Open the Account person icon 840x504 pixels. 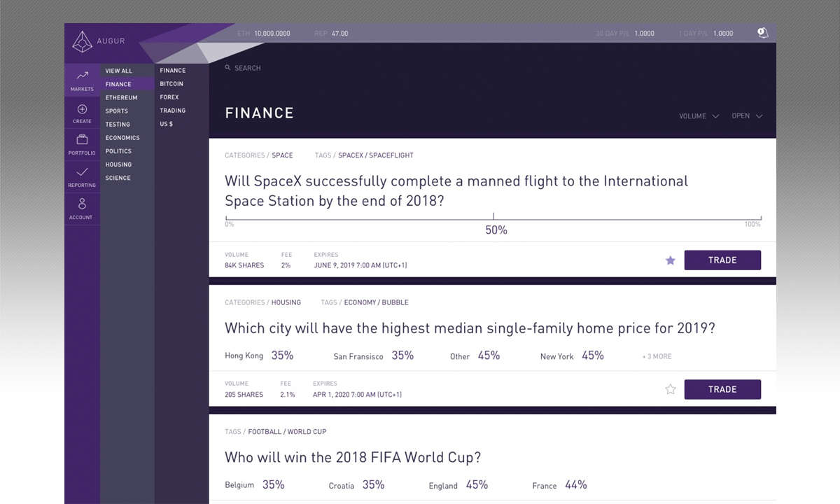pos(82,204)
